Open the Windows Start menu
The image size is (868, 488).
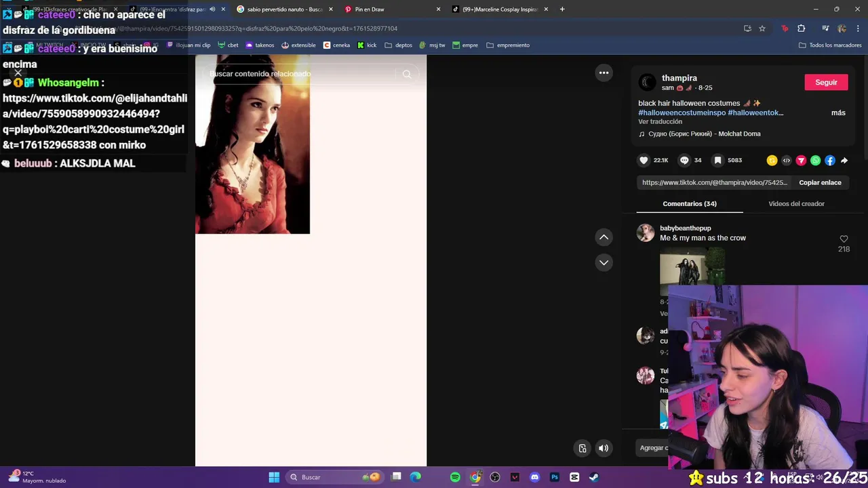click(x=274, y=477)
